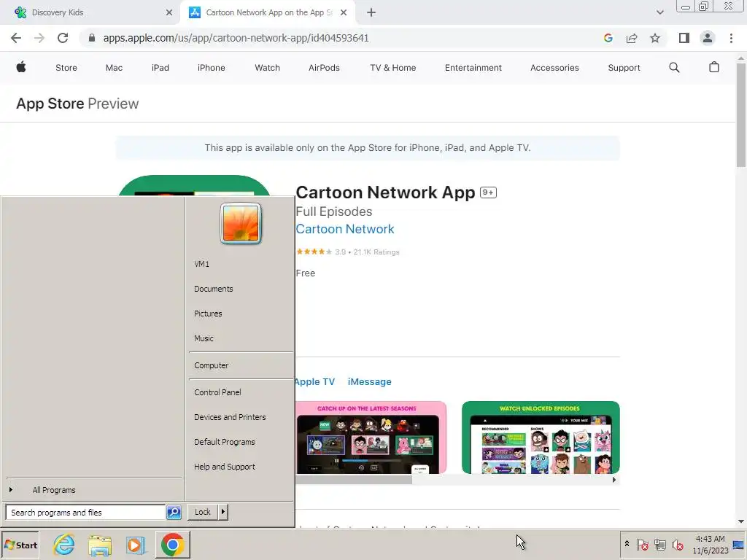Click the lock icon in address bar
This screenshot has width=747, height=560.
pos(92,38)
